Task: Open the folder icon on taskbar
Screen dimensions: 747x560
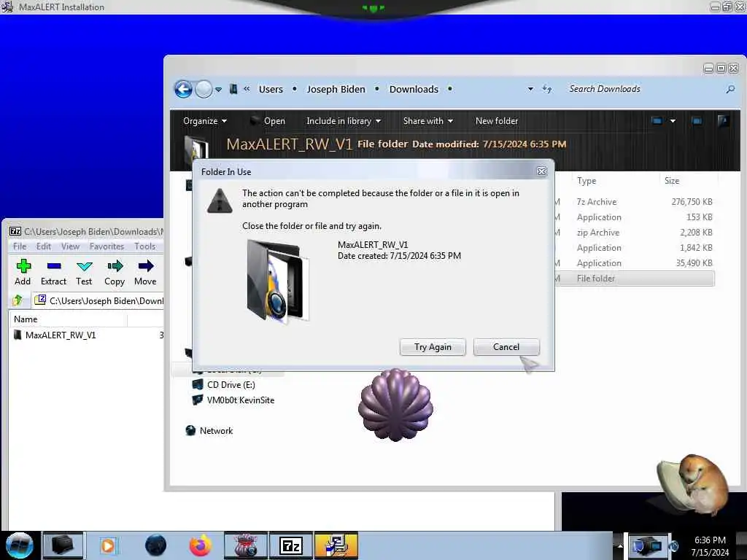Action: pos(63,545)
